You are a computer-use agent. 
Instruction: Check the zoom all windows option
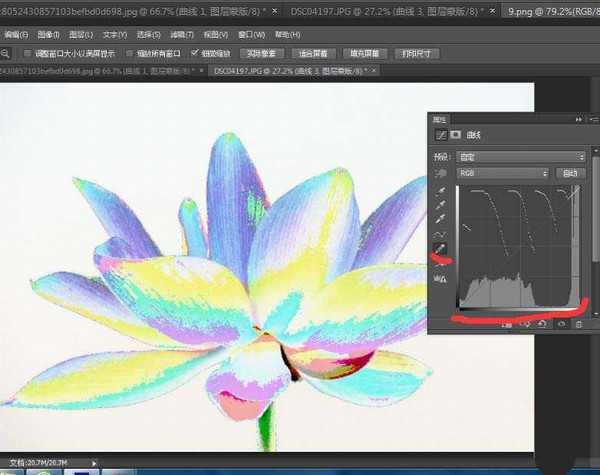[x=130, y=53]
